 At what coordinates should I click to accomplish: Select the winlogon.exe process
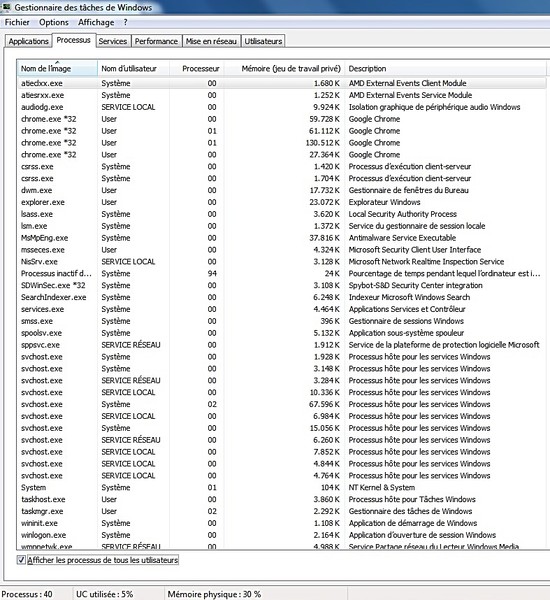[282, 535]
